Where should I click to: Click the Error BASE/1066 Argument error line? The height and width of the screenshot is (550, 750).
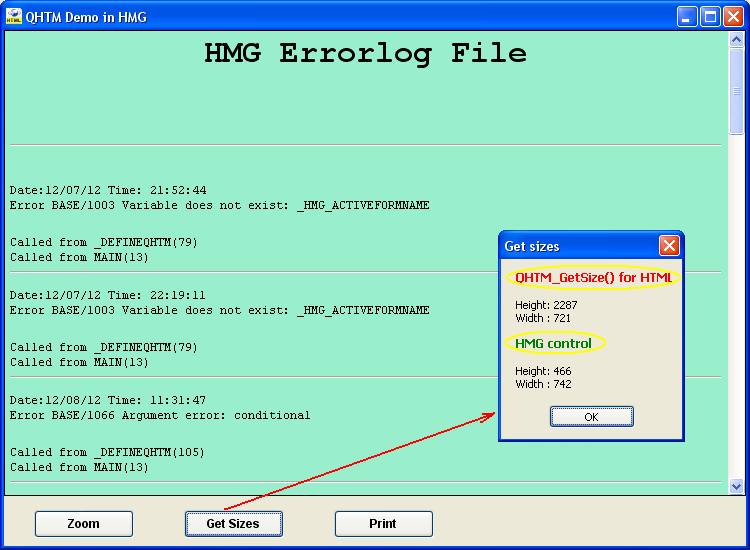pyautogui.click(x=160, y=415)
